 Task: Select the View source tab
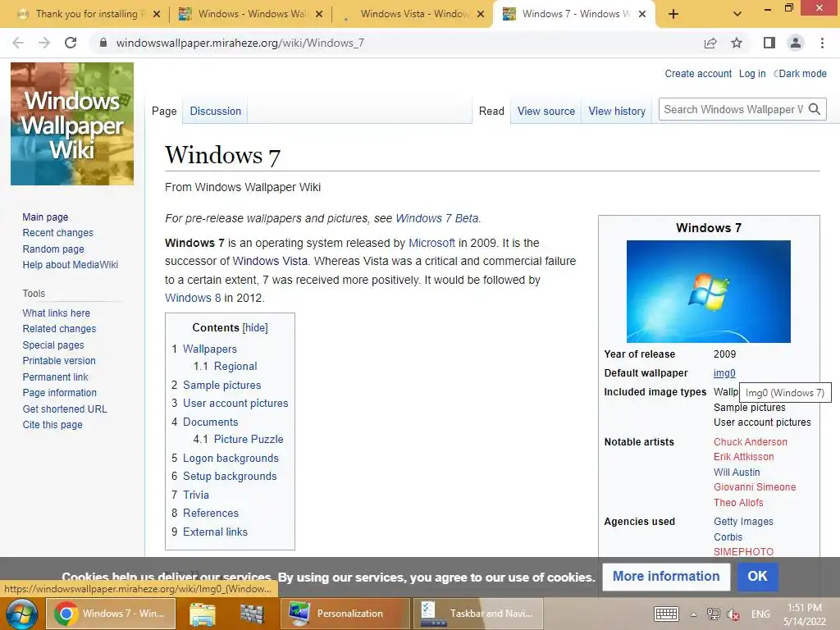(x=546, y=111)
